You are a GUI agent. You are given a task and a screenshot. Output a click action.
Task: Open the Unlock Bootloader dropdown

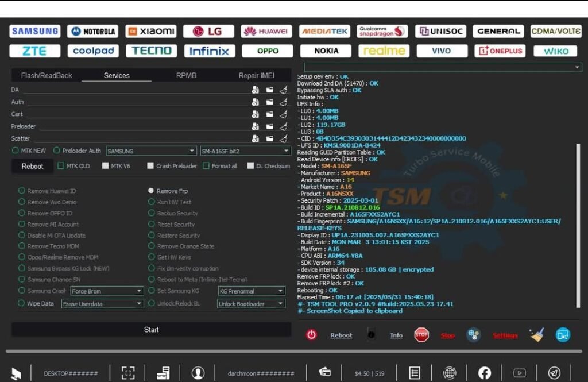point(252,303)
